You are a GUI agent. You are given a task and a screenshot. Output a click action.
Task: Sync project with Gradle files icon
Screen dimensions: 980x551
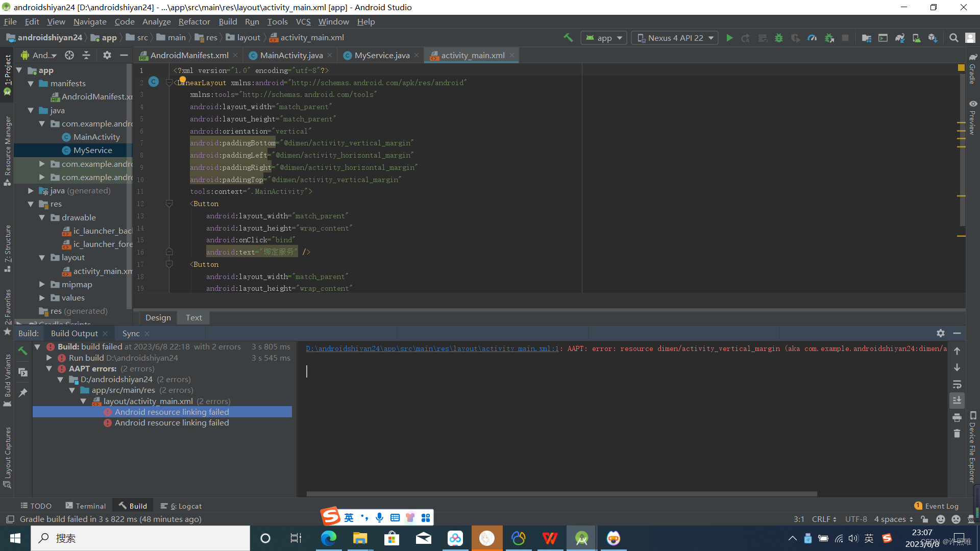click(x=899, y=37)
